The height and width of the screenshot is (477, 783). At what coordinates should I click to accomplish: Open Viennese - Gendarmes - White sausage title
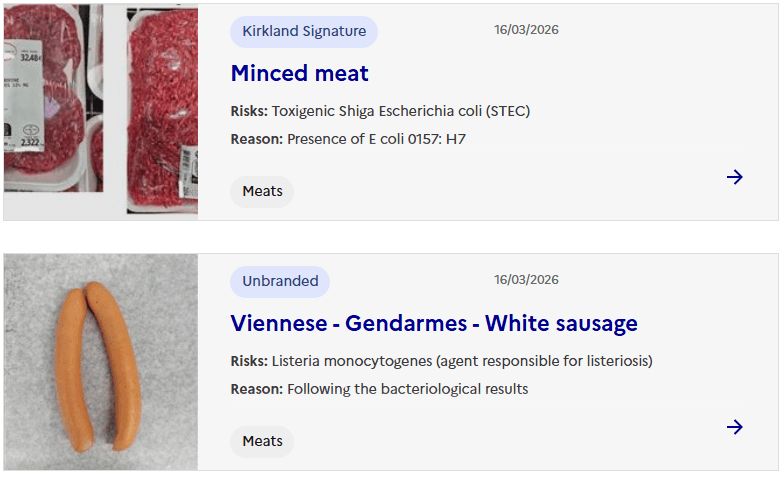point(433,323)
